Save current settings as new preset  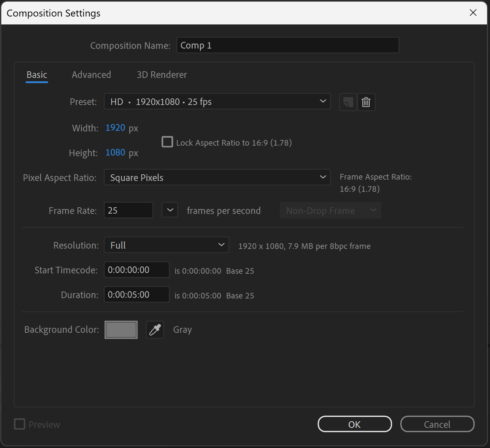[x=348, y=102]
